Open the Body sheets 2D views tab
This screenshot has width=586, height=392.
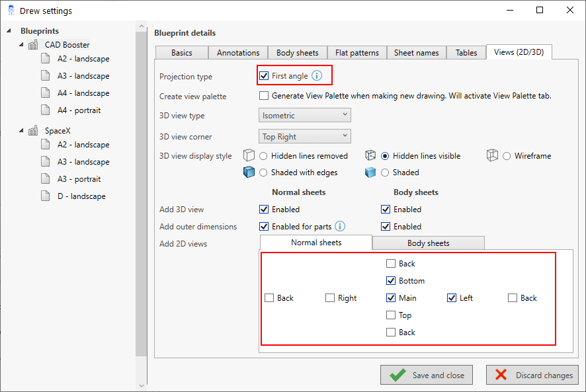[x=428, y=243]
